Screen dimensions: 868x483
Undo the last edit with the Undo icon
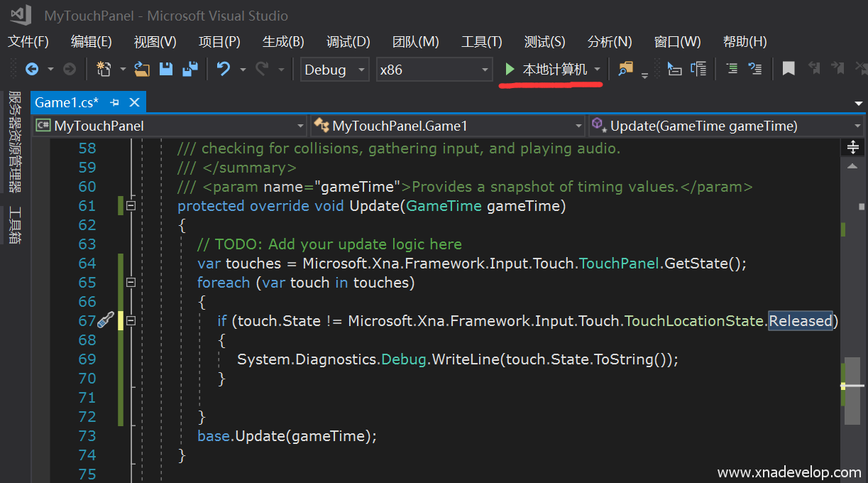pos(224,70)
